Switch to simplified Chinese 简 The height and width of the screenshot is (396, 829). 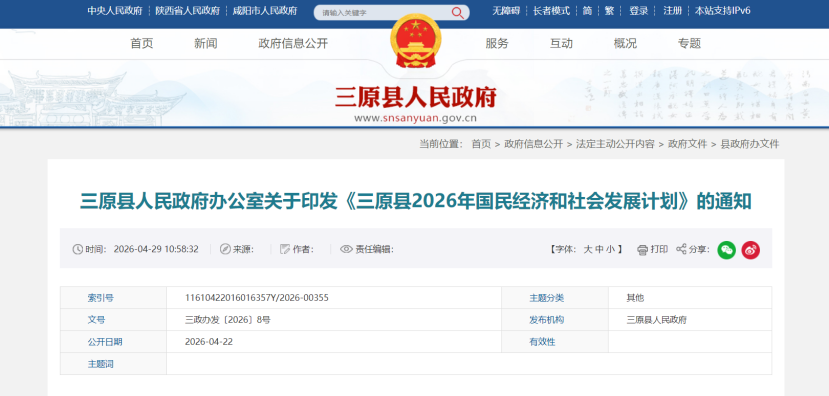587,11
